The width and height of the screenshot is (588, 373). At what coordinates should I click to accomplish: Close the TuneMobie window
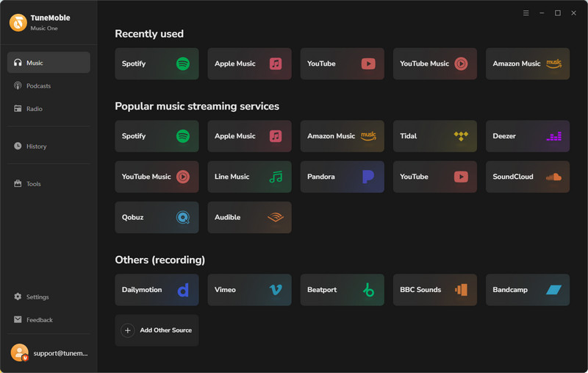pyautogui.click(x=573, y=13)
